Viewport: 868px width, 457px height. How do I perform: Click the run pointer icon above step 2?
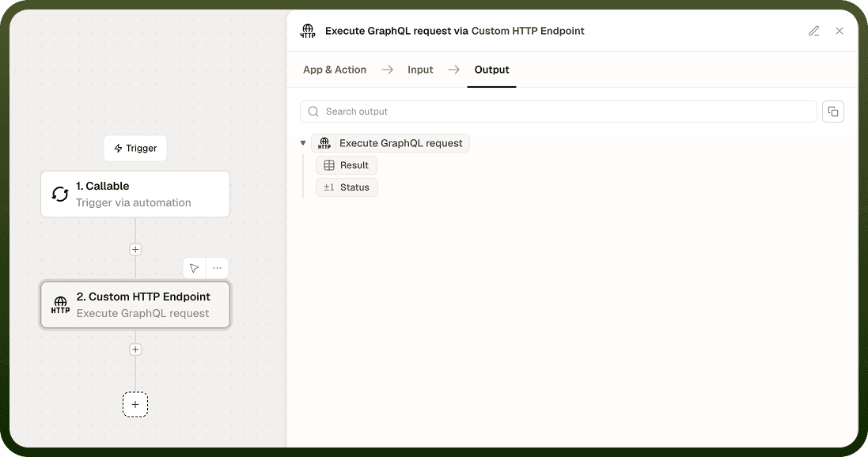[195, 268]
